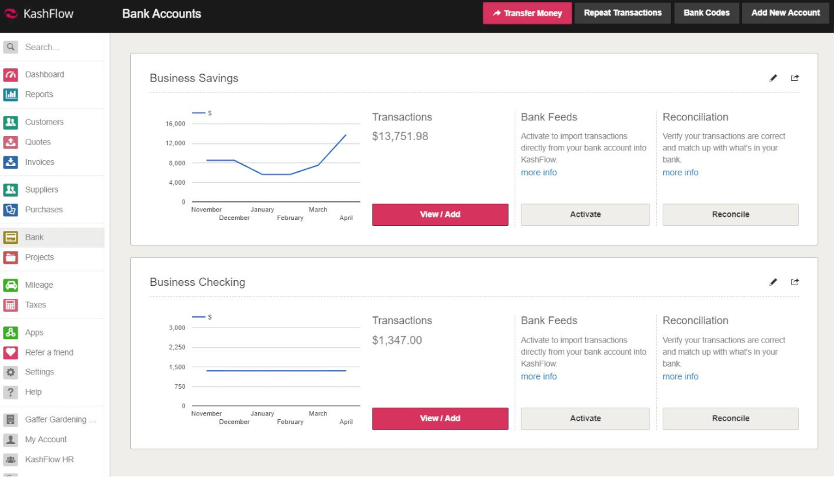834x504 pixels.
Task: Click the Gaffer Gardening building icon
Action: click(x=10, y=419)
